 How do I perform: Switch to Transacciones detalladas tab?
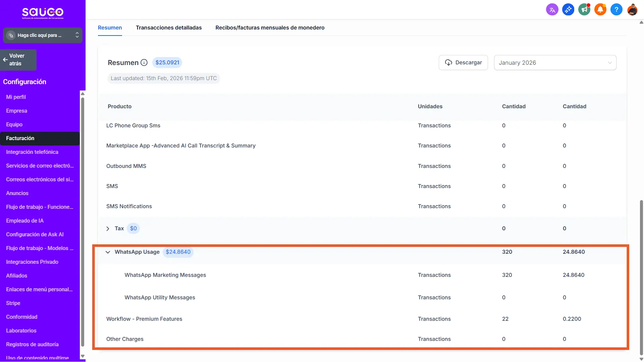(x=169, y=28)
